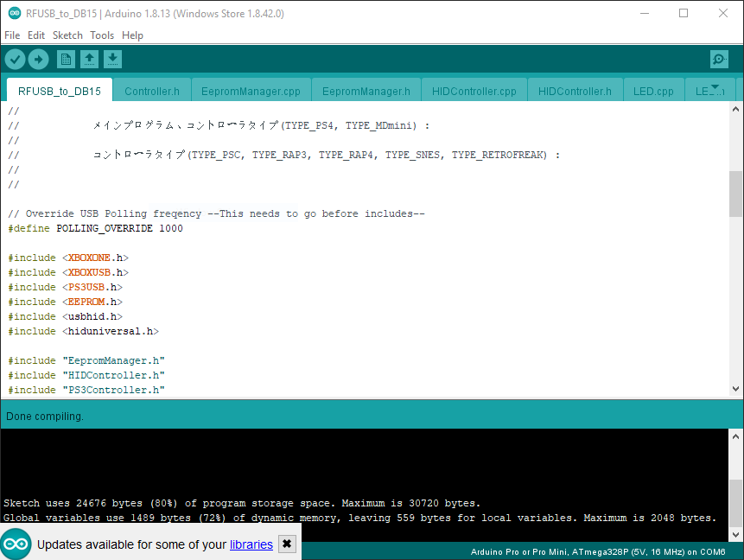The image size is (744, 560).
Task: Create a new sketch with New icon
Action: click(x=66, y=60)
